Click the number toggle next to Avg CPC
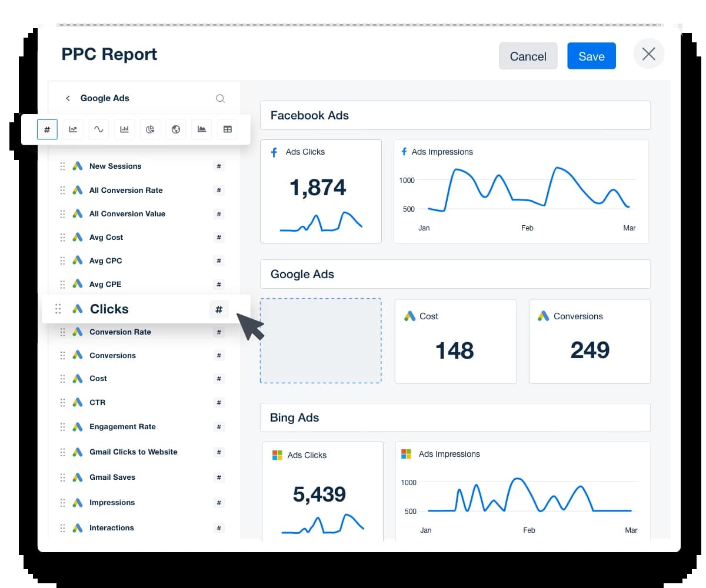 point(219,260)
